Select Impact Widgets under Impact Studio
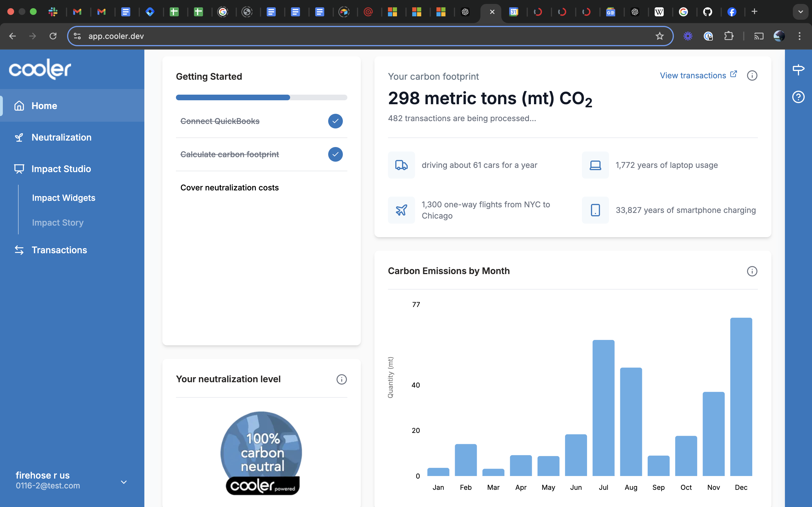 click(x=63, y=198)
